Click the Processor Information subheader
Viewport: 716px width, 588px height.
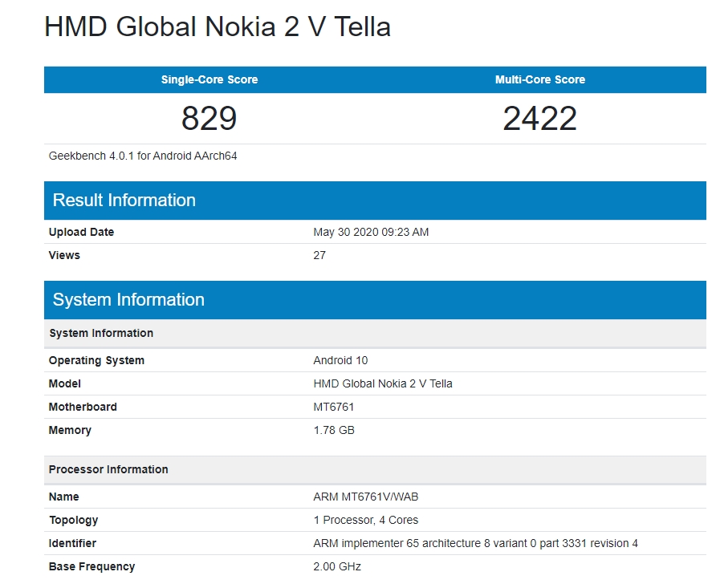[x=108, y=469]
